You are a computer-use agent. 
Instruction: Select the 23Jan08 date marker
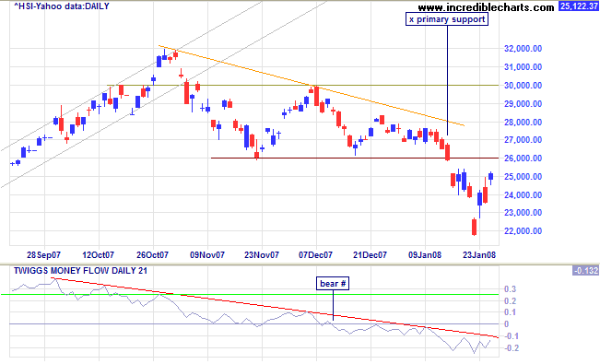(x=479, y=254)
